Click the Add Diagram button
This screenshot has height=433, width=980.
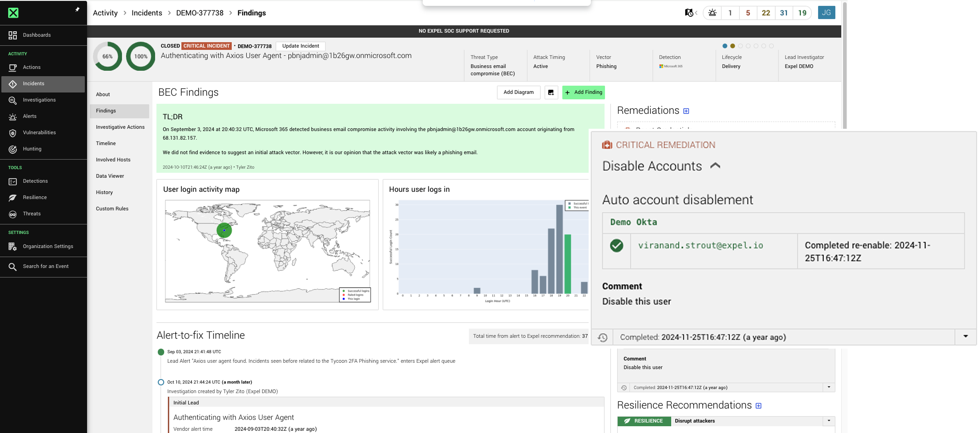point(519,92)
